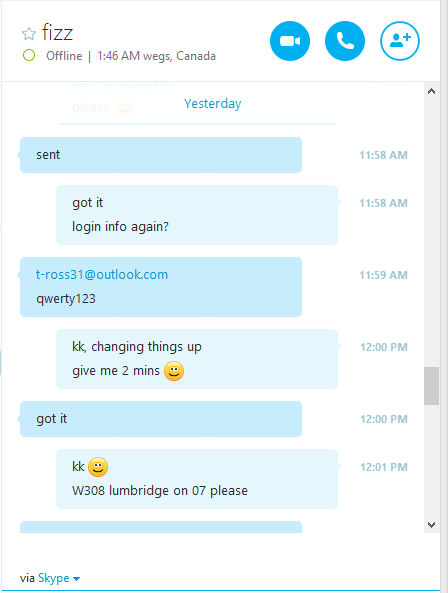Add people to the fizz conversation
The height and width of the screenshot is (593, 448).
(x=400, y=41)
